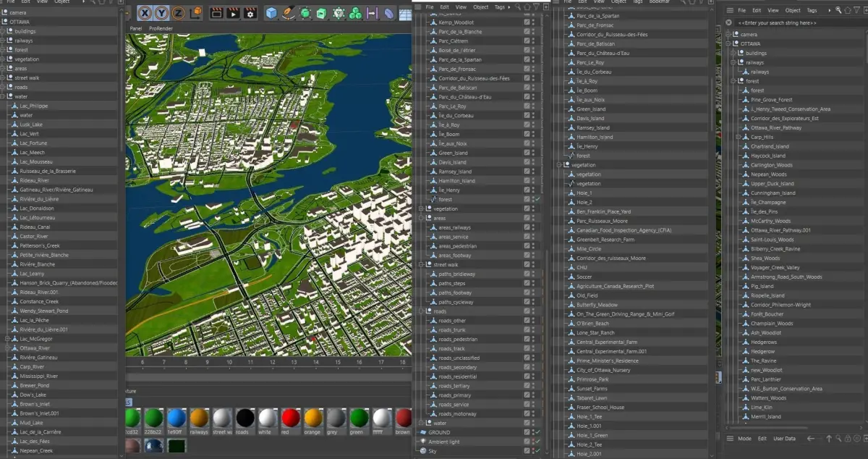Collapse OTTAWA node in right Object Manager
Image resolution: width=868 pixels, height=459 pixels.
point(728,43)
